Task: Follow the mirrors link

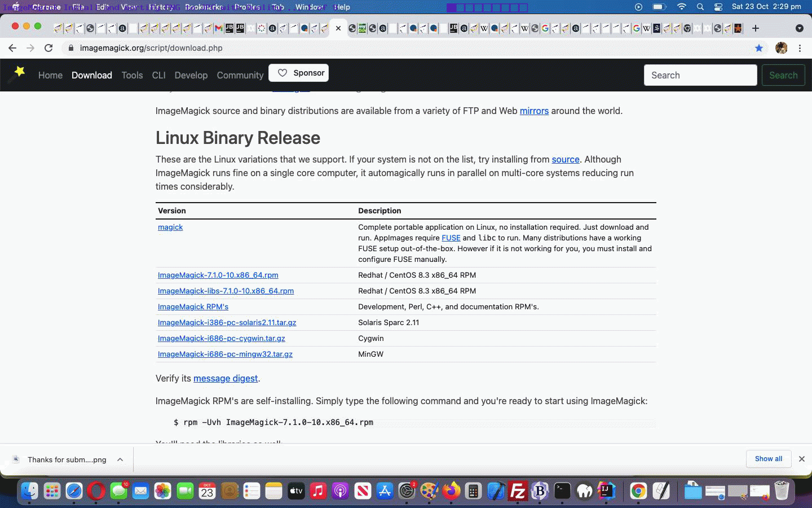Action: click(534, 111)
